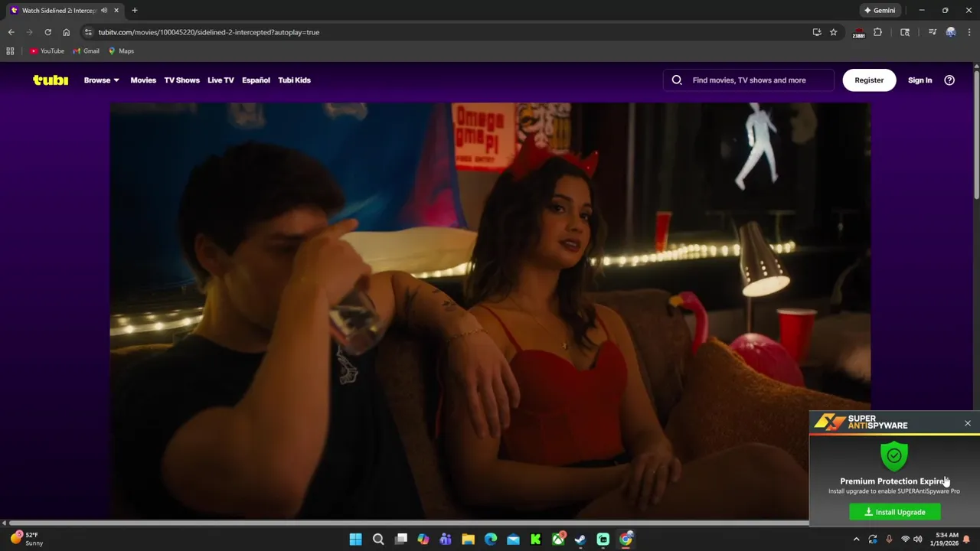This screenshot has width=980, height=551.
Task: Click the address bar URL
Action: tap(208, 32)
